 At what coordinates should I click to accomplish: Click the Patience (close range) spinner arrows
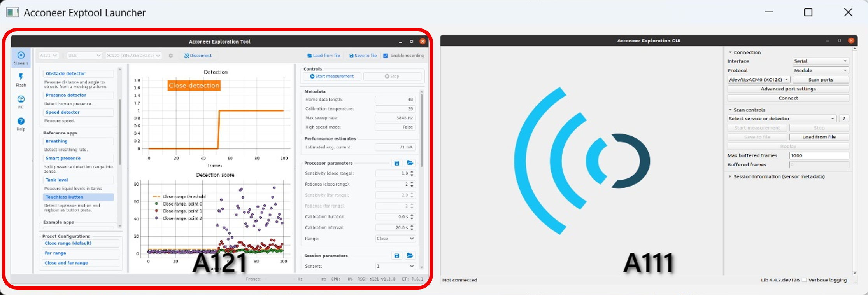tap(412, 184)
